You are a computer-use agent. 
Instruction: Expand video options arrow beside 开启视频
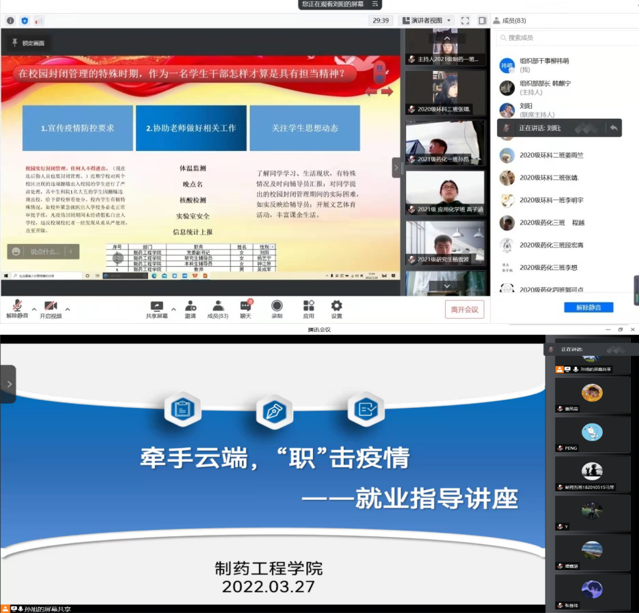pos(67,307)
